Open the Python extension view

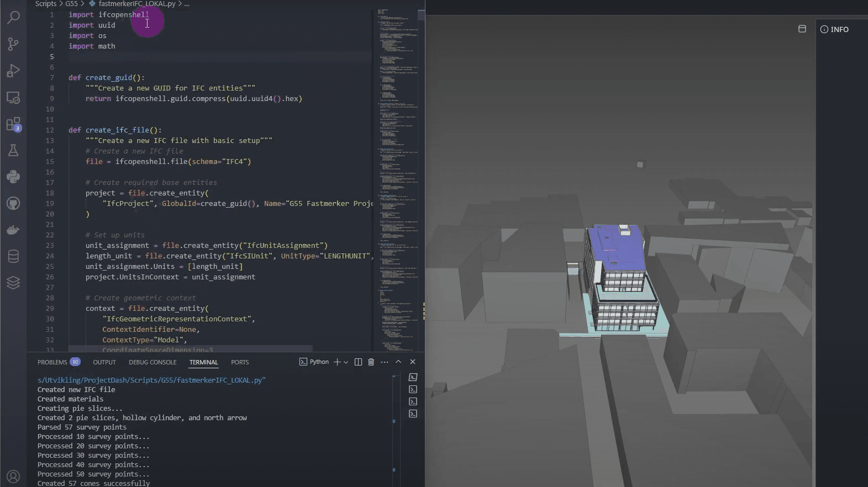pyautogui.click(x=13, y=177)
